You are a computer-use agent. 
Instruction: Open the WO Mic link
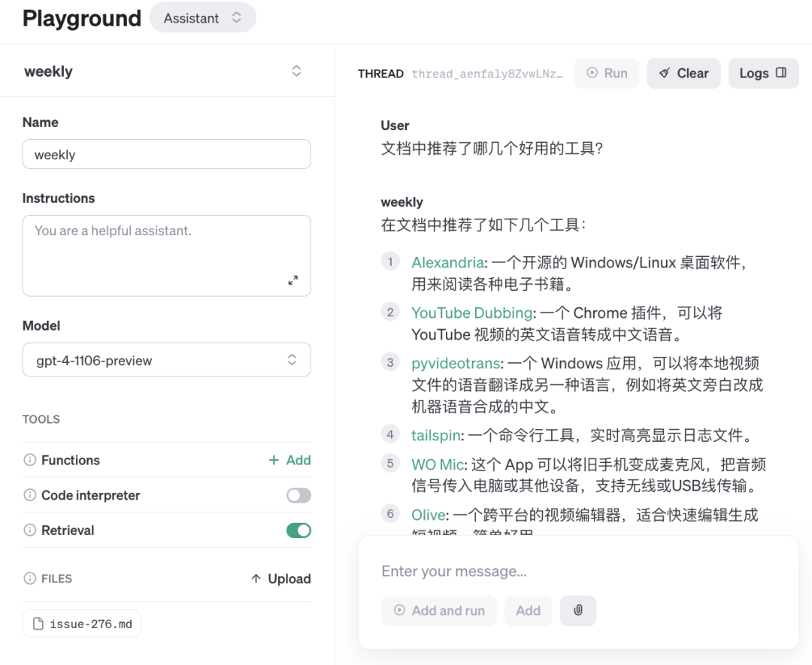click(438, 464)
